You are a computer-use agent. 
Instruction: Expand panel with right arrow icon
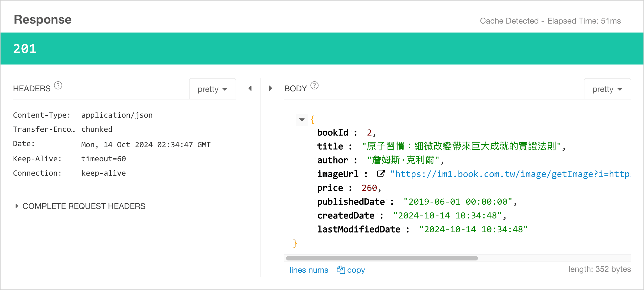[270, 88]
